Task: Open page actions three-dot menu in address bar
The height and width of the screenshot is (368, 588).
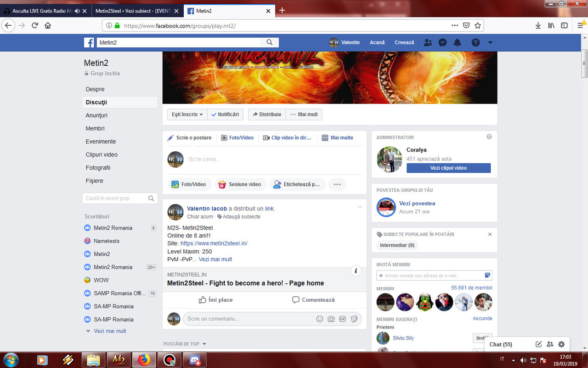Action: pyautogui.click(x=455, y=25)
